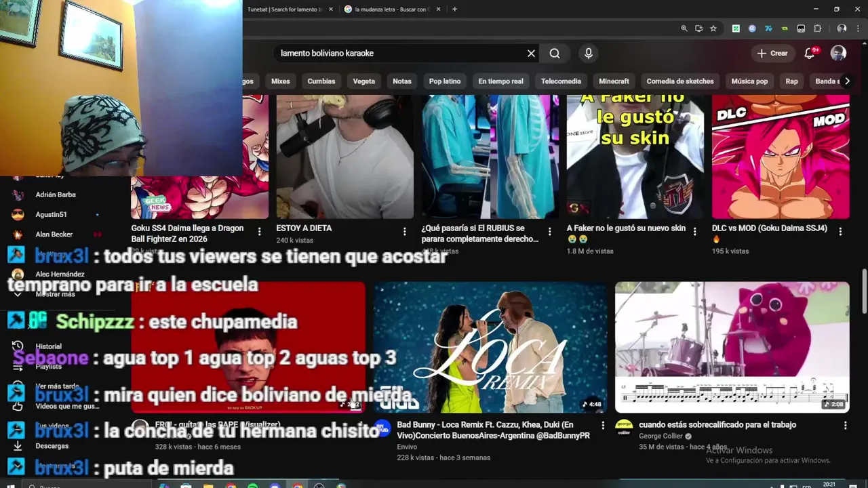Open Adrián Barba subscription in sidebar
Image resolution: width=868 pixels, height=488 pixels.
(55, 195)
